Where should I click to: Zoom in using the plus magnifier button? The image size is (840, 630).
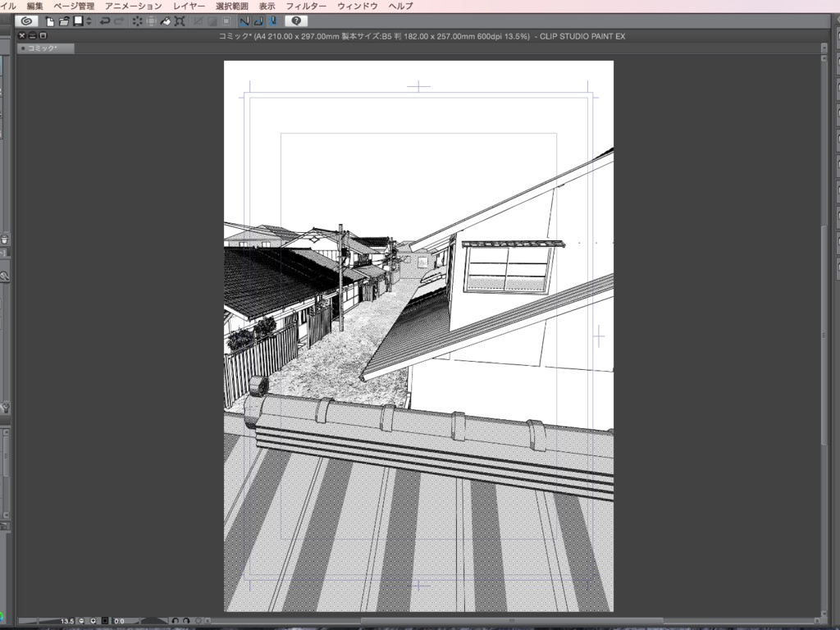pyautogui.click(x=94, y=619)
